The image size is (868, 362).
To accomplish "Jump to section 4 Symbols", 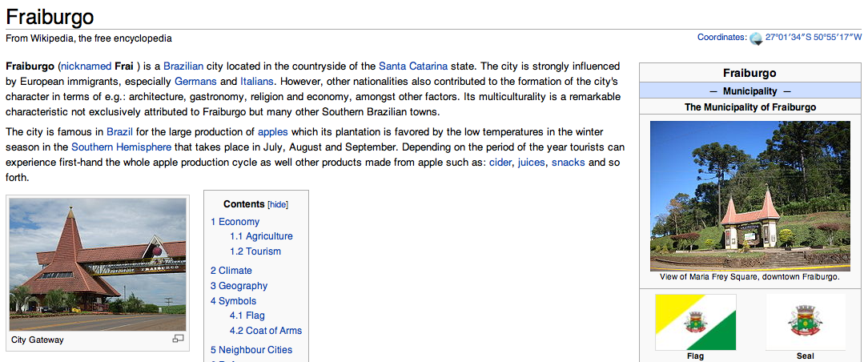I will pyautogui.click(x=233, y=301).
